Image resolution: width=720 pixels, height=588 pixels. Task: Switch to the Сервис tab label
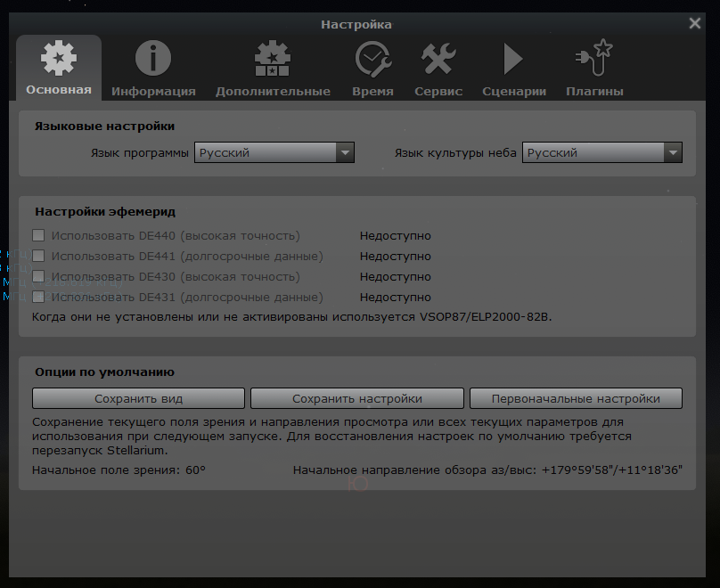click(438, 92)
